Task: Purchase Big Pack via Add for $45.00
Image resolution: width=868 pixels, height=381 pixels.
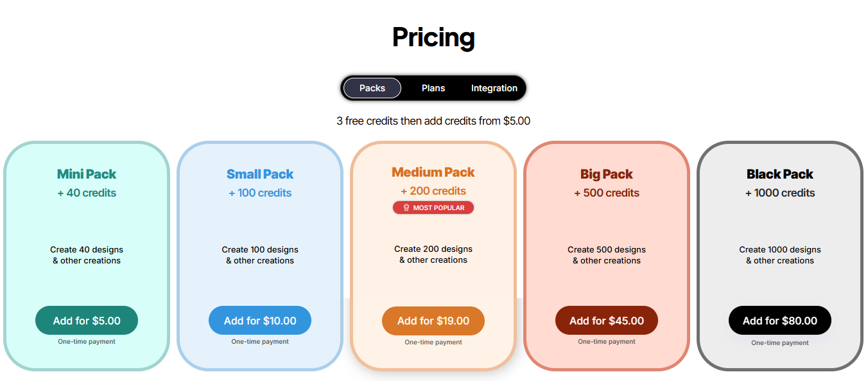Action: (x=607, y=321)
